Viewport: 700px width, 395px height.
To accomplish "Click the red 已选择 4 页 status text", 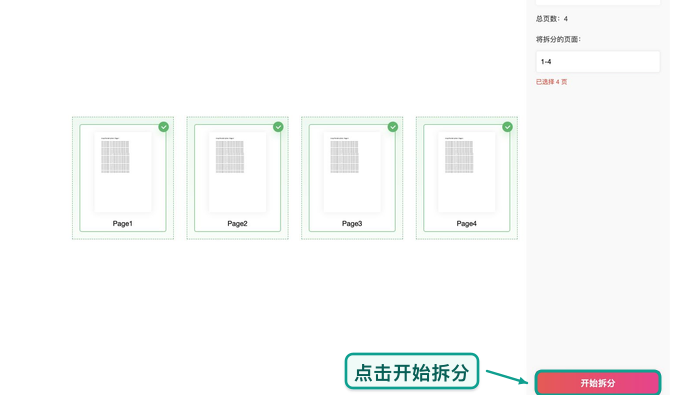I will click(551, 82).
